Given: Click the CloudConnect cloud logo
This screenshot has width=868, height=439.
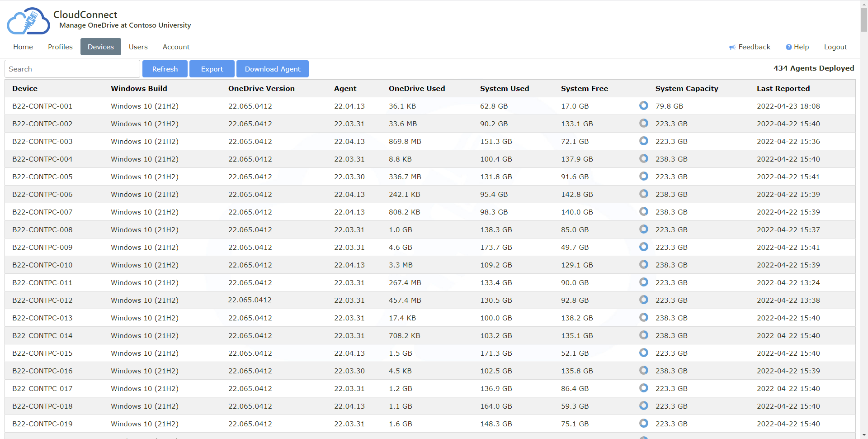Looking at the screenshot, I should pyautogui.click(x=28, y=21).
